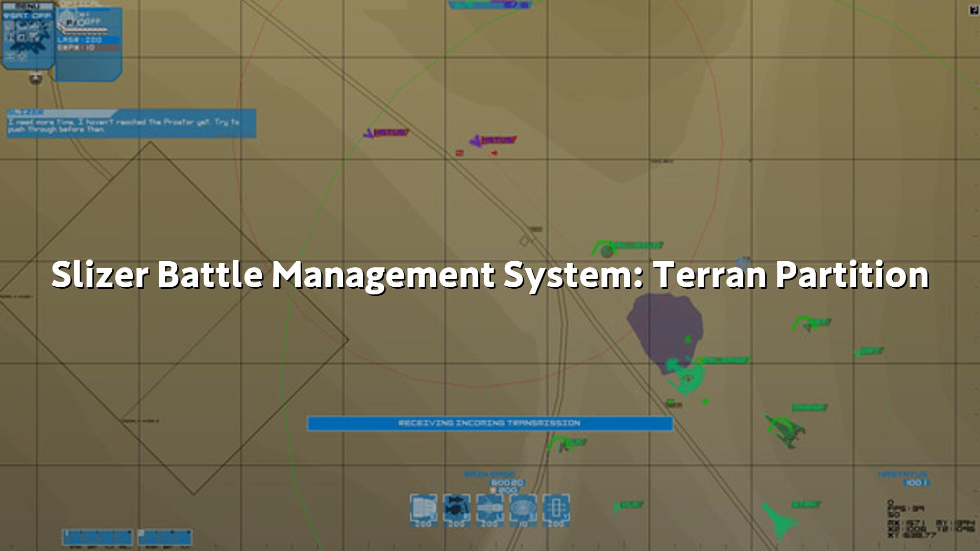Select the round green unit above the purple lake
Image resolution: width=980 pixels, height=551 pixels.
coord(606,251)
